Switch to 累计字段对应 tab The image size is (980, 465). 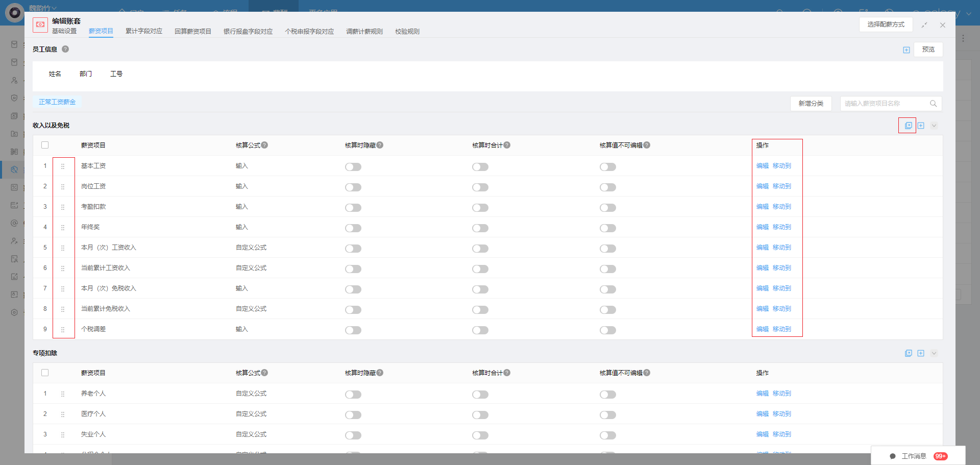144,31
